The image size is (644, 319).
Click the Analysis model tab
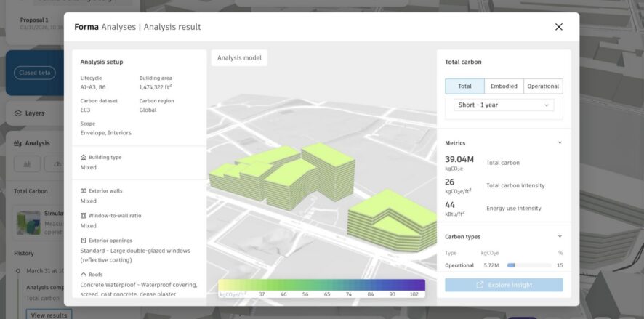tap(240, 58)
